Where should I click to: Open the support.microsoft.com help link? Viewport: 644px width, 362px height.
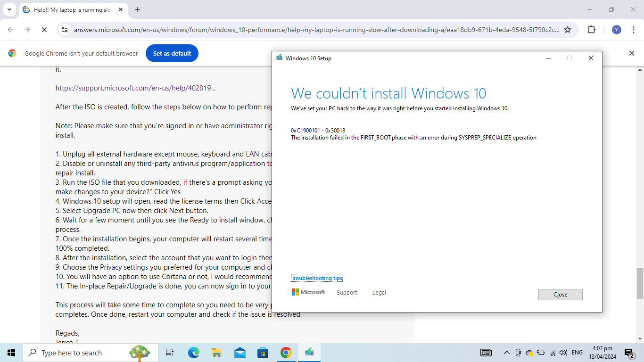(136, 88)
